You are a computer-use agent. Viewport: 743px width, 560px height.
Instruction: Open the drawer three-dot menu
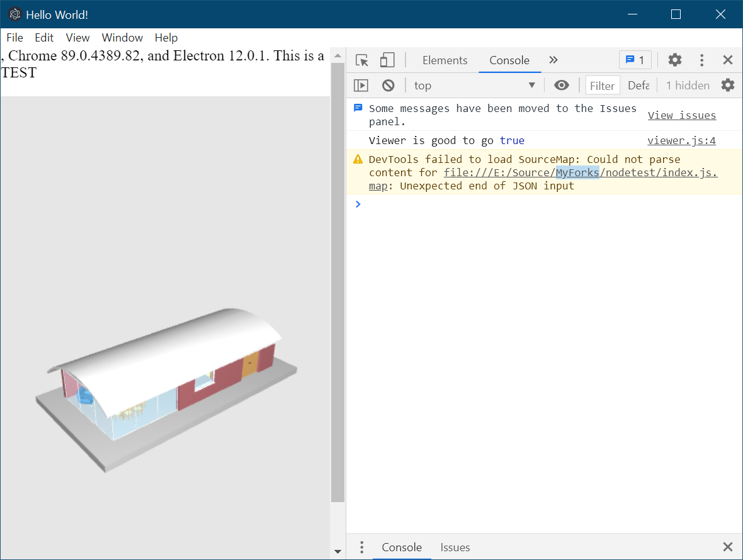pyautogui.click(x=361, y=547)
